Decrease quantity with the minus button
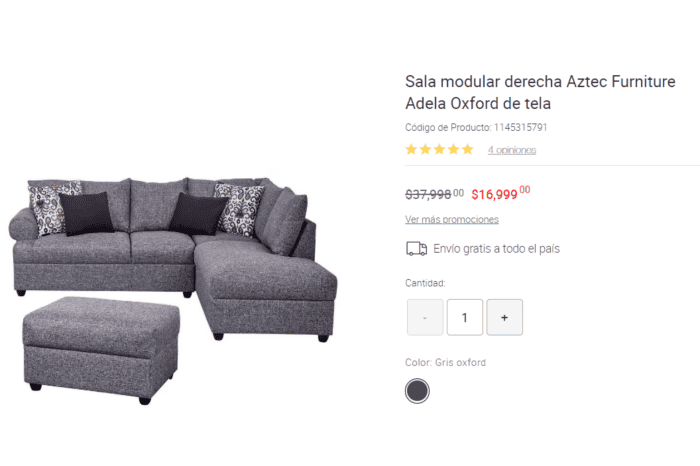700x466 pixels. (425, 317)
